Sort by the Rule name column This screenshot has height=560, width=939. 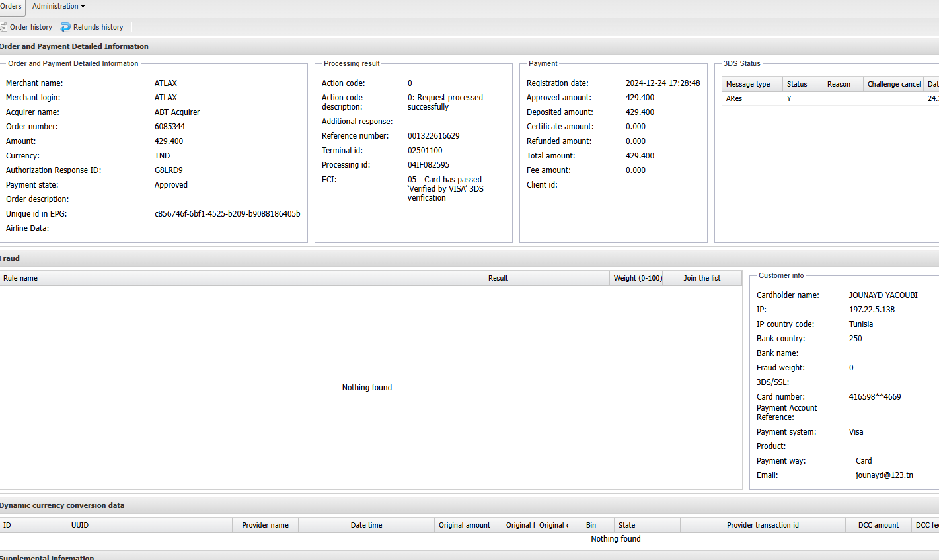coord(20,278)
